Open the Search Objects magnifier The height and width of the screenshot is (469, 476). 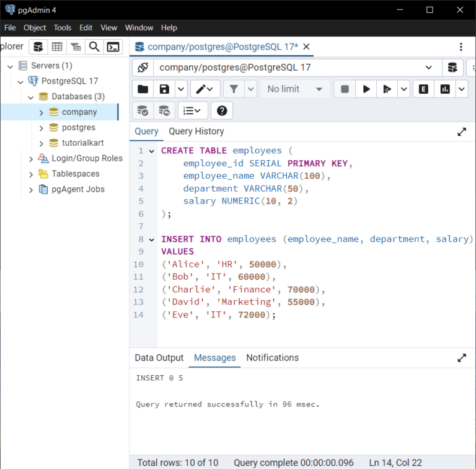click(x=94, y=47)
